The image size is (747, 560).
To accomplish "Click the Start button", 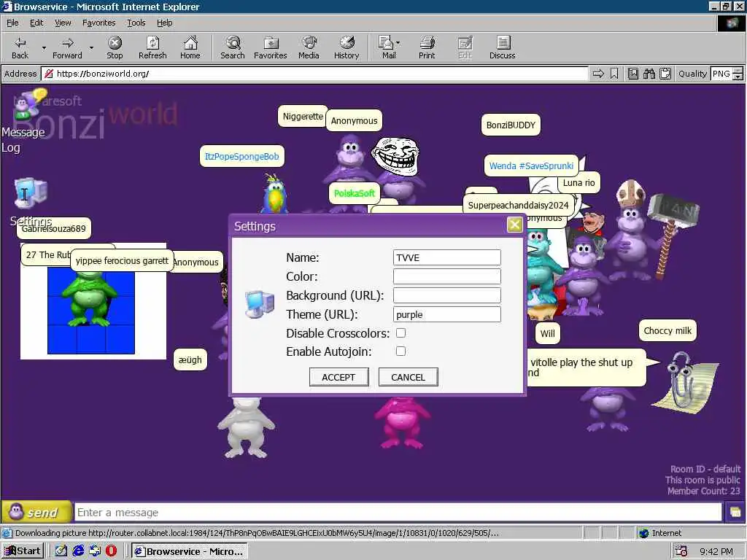I will [x=23, y=551].
